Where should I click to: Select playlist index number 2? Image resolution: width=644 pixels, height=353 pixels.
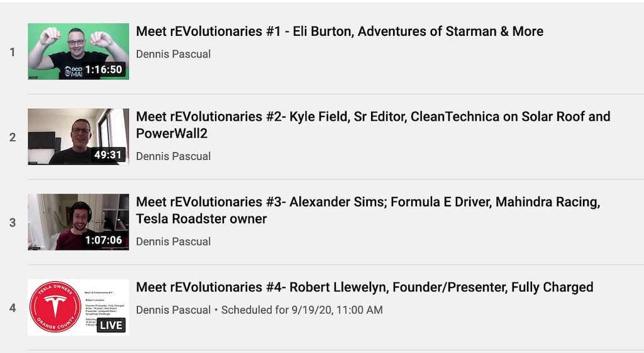13,137
